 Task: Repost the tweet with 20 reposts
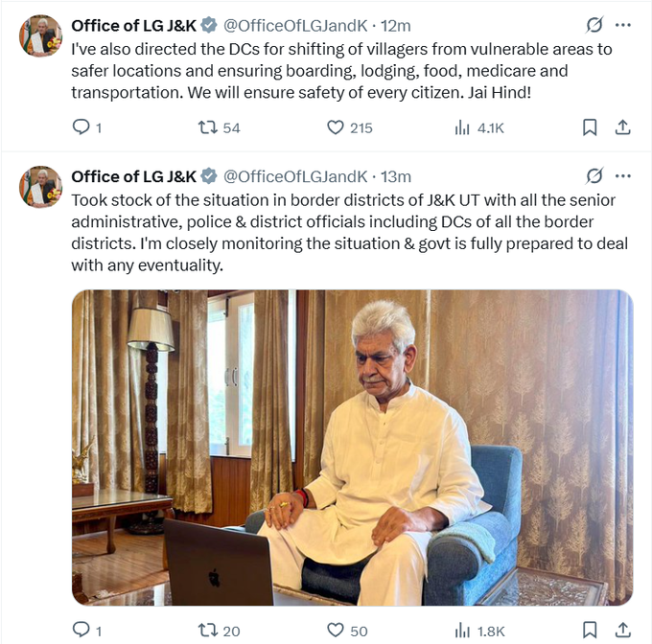tap(206, 630)
